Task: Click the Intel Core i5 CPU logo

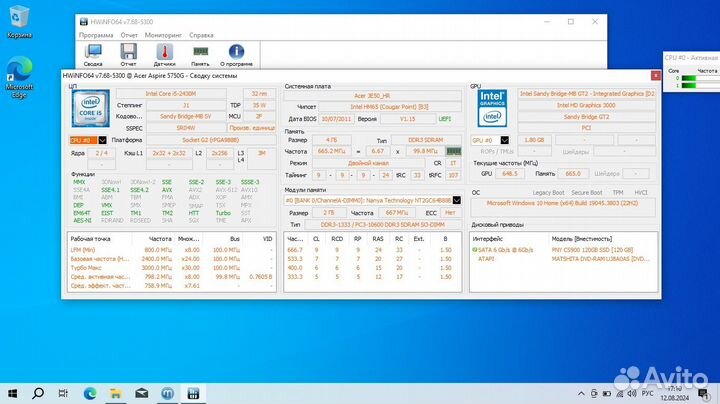Action: [90, 108]
